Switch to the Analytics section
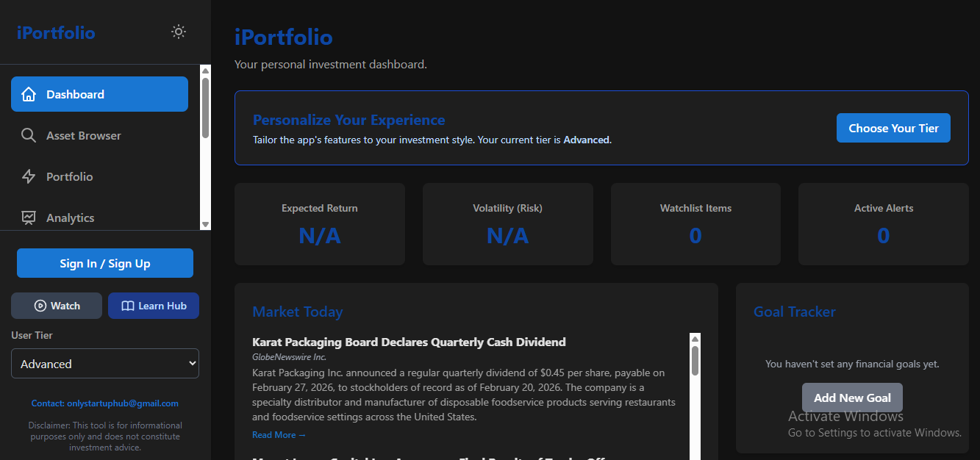The width and height of the screenshot is (980, 460). point(71,218)
